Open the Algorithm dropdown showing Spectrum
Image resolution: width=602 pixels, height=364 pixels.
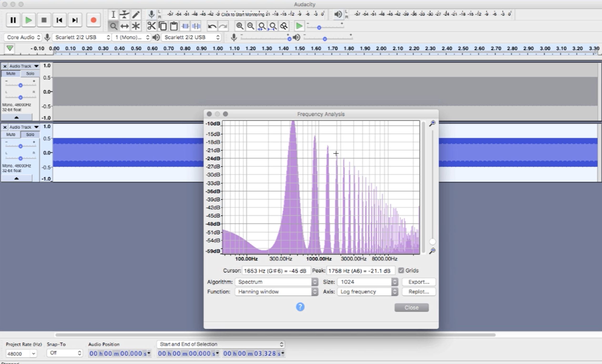pyautogui.click(x=276, y=282)
